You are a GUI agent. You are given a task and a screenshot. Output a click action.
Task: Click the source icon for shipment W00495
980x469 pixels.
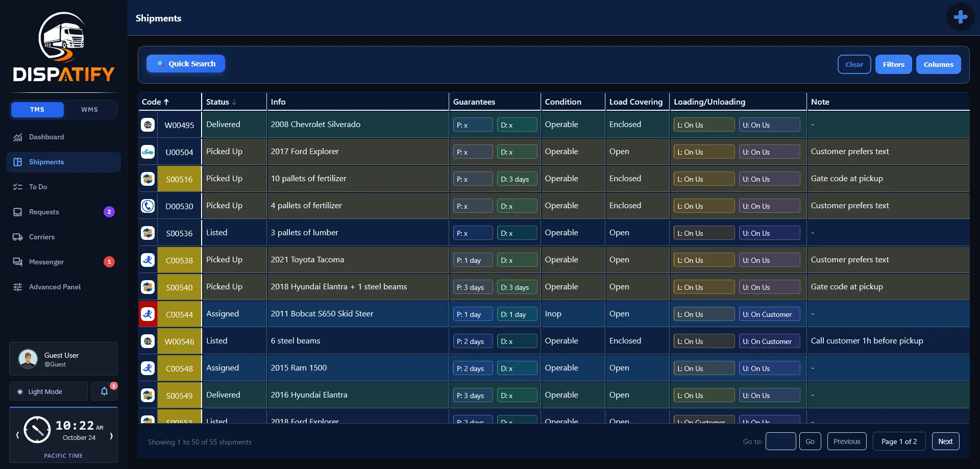[148, 125]
